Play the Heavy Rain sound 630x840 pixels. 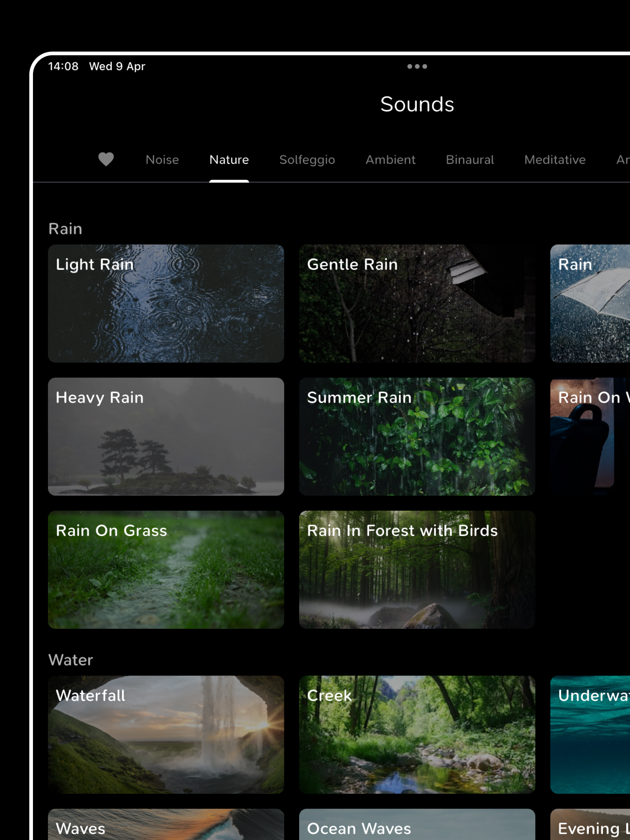coord(166,436)
